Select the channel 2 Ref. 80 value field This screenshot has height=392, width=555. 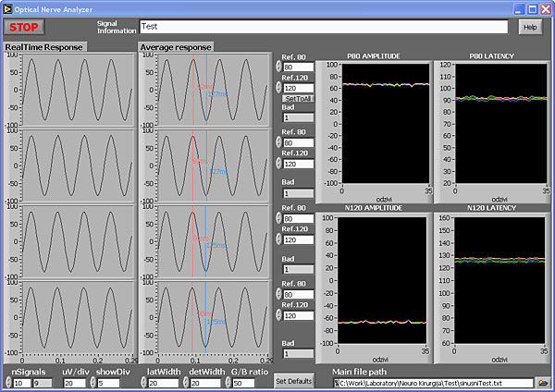299,142
